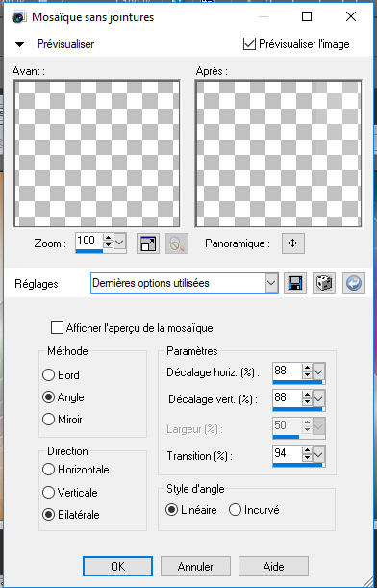Click the Annuler button
This screenshot has width=377, height=588.
(x=195, y=566)
